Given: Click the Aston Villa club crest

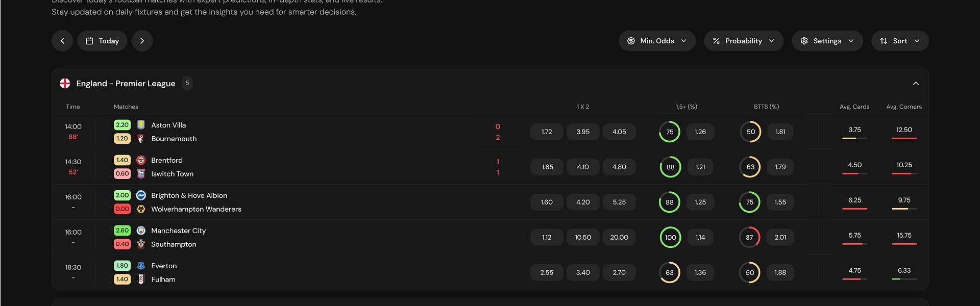Looking at the screenshot, I should tap(141, 125).
